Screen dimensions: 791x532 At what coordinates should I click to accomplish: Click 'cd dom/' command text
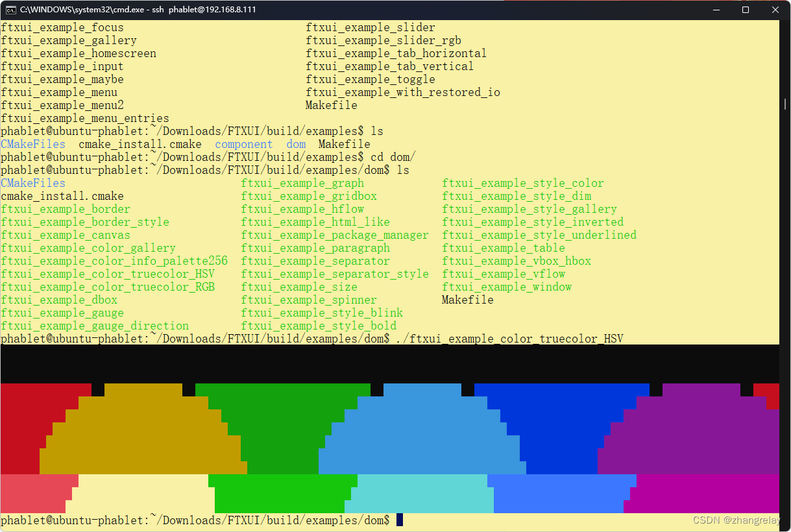(x=393, y=157)
